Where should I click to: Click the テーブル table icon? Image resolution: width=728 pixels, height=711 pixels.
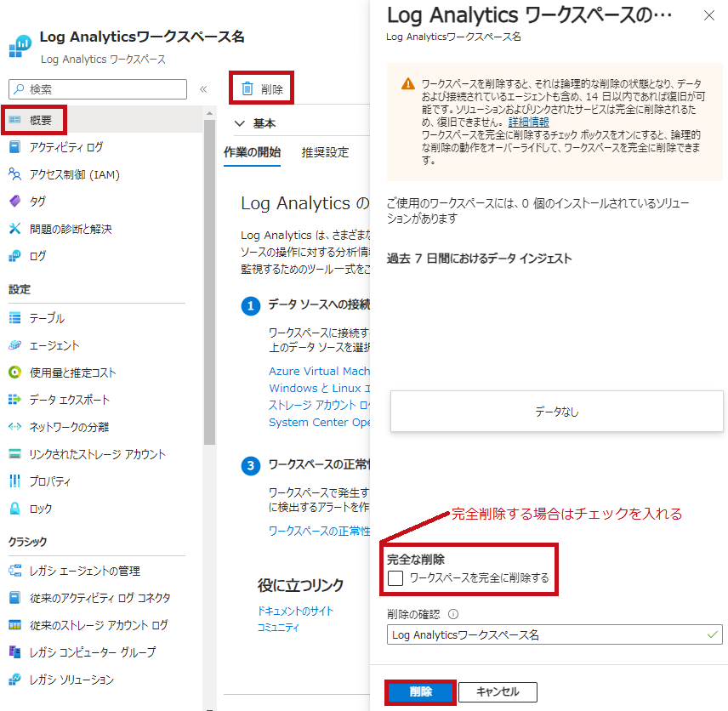[14, 318]
